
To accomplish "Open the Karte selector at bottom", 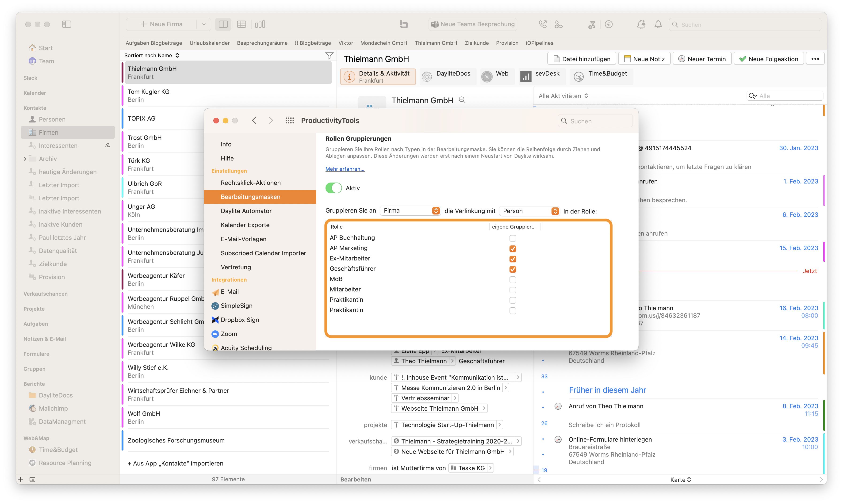I will 680,480.
